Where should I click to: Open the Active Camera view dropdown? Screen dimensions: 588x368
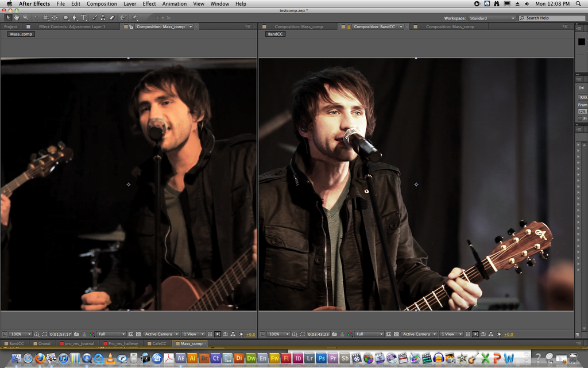pos(161,333)
